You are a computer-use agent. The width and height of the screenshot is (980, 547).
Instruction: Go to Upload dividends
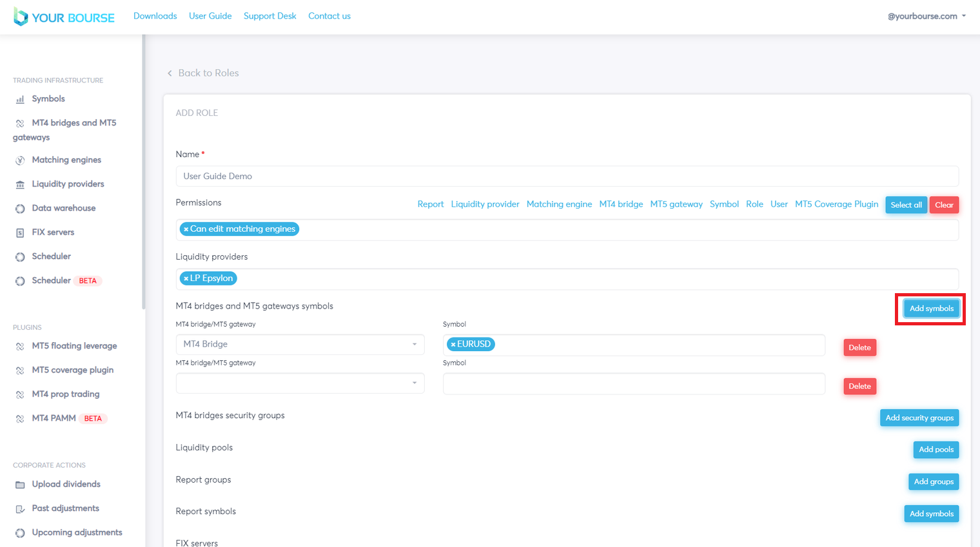click(66, 485)
